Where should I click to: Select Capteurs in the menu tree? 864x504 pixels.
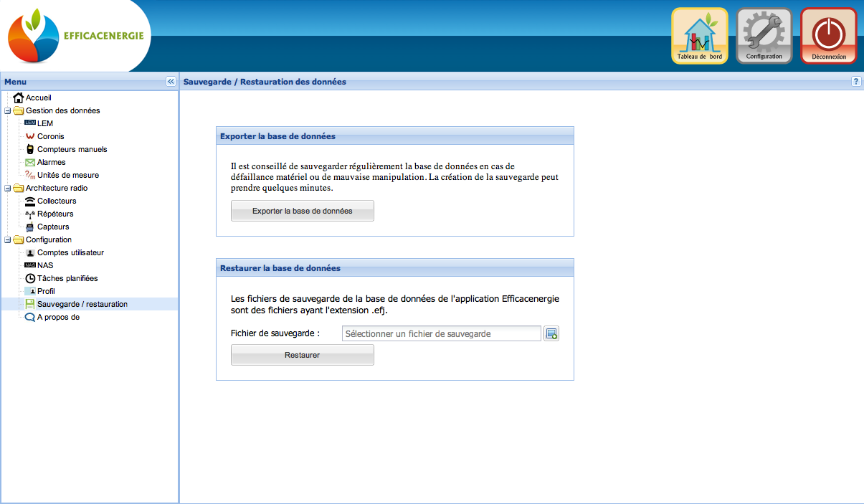pyautogui.click(x=53, y=227)
